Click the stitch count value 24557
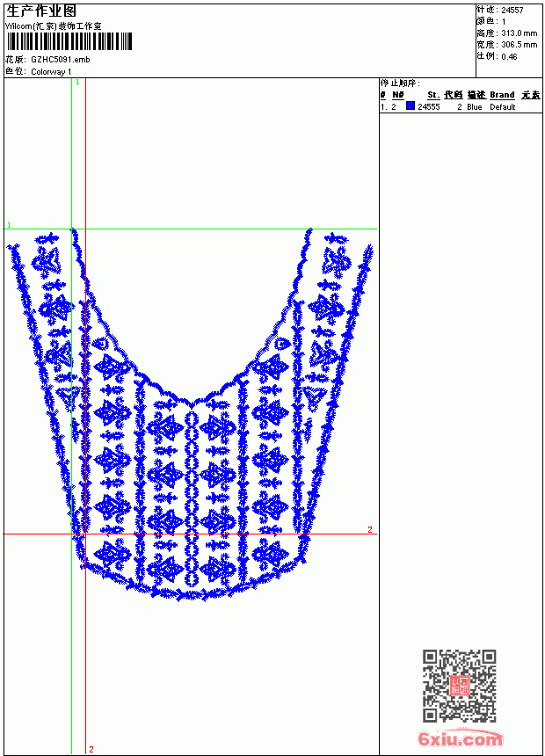The height and width of the screenshot is (756, 545). [x=512, y=11]
